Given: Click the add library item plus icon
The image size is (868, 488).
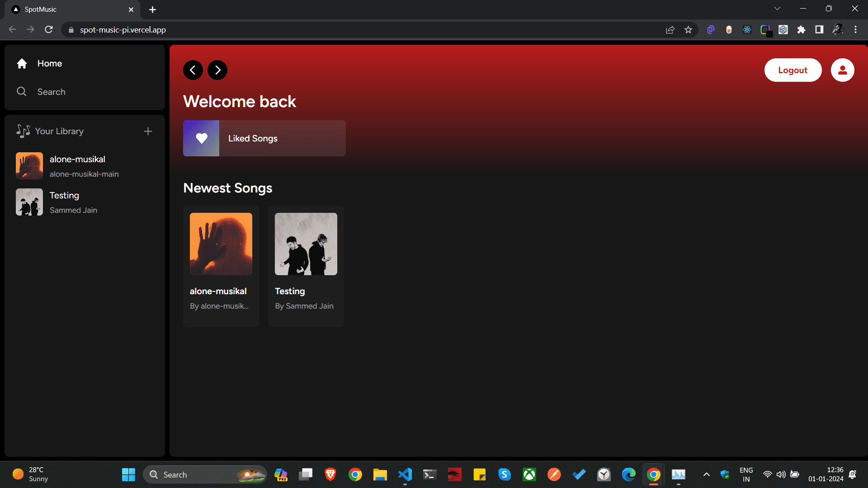Looking at the screenshot, I should pyautogui.click(x=148, y=131).
